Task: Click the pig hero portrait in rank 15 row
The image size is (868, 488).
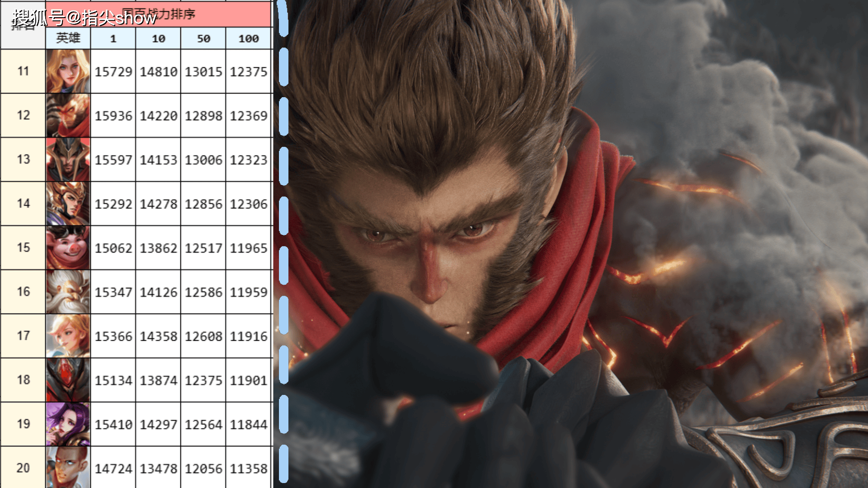Action: tap(68, 248)
